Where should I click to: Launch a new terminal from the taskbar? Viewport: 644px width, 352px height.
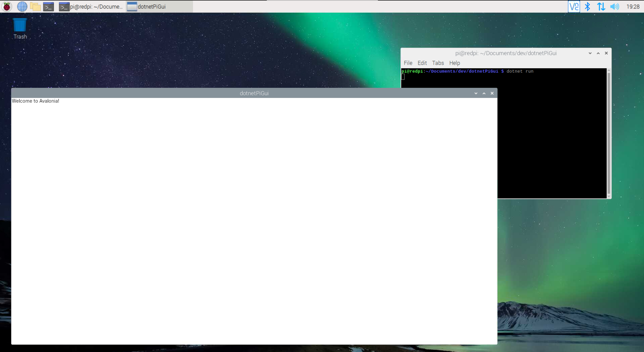[x=48, y=6]
